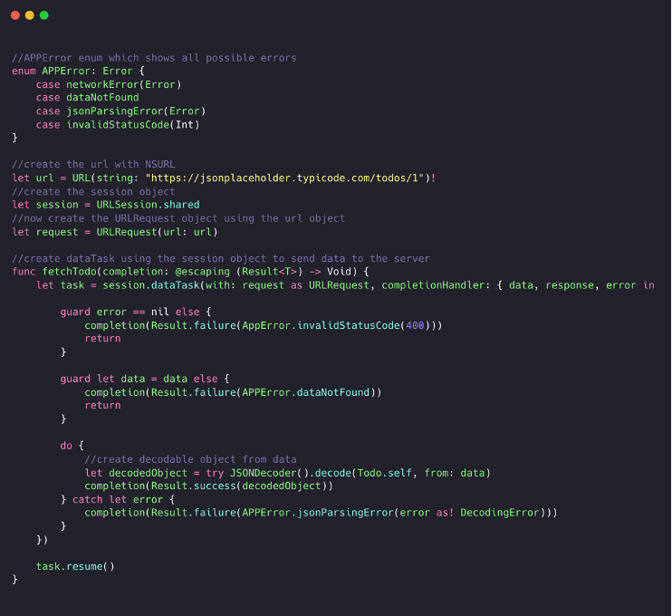Click the 'task.resume()' line

(75, 566)
